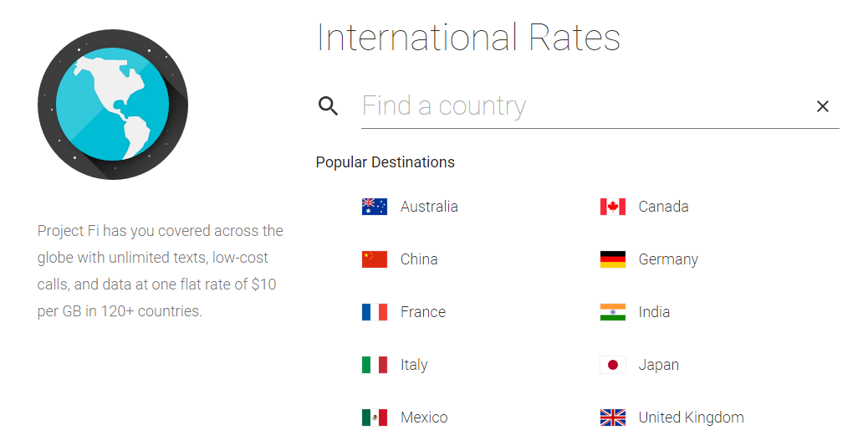The height and width of the screenshot is (446, 868).
Task: Choose India country name
Action: point(654,312)
